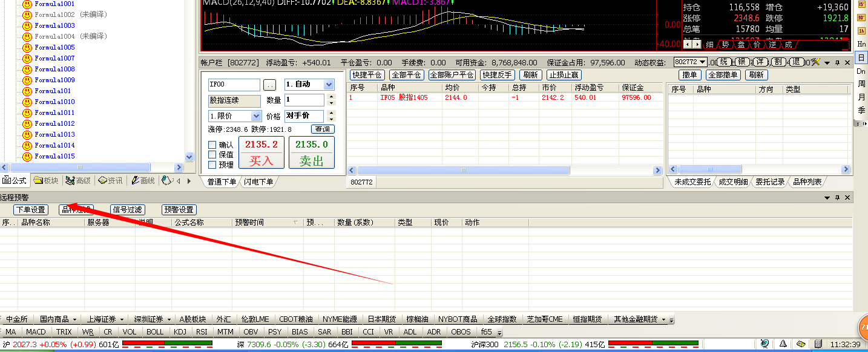This screenshot has width=868, height=352.
Task: Click the 详 round button in account bar
Action: 760,62
